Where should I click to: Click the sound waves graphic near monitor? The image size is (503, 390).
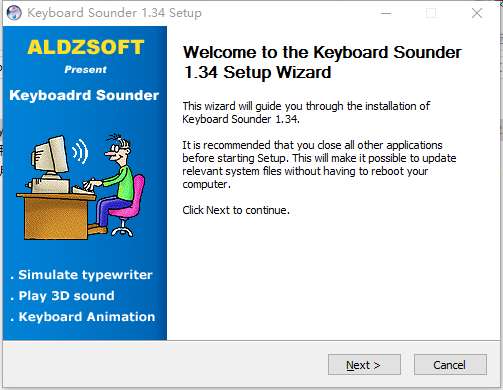tap(80, 152)
